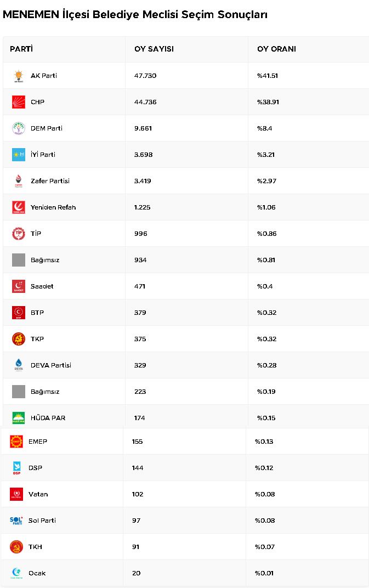
Task: Click the AK Parti logo icon
Action: [19, 76]
